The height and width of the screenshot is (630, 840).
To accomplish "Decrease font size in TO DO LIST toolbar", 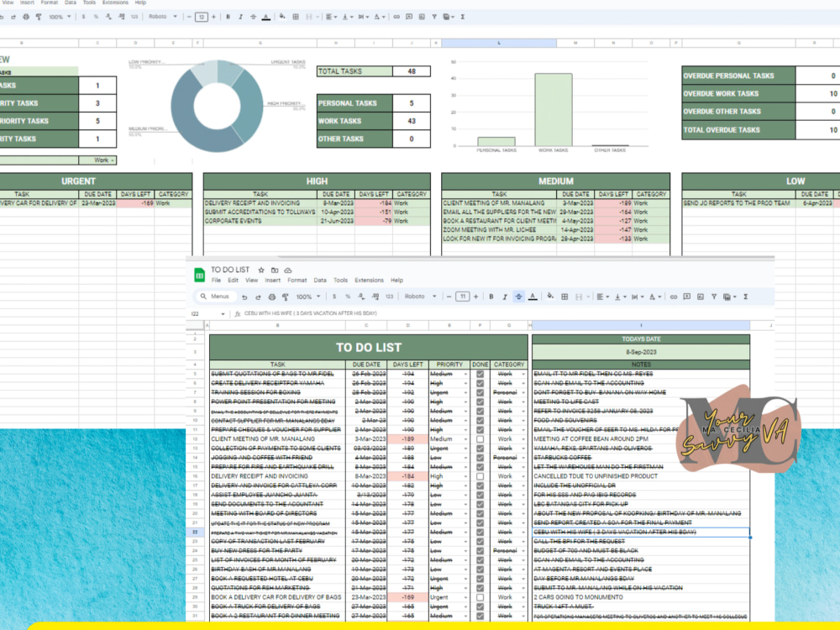I will [449, 297].
